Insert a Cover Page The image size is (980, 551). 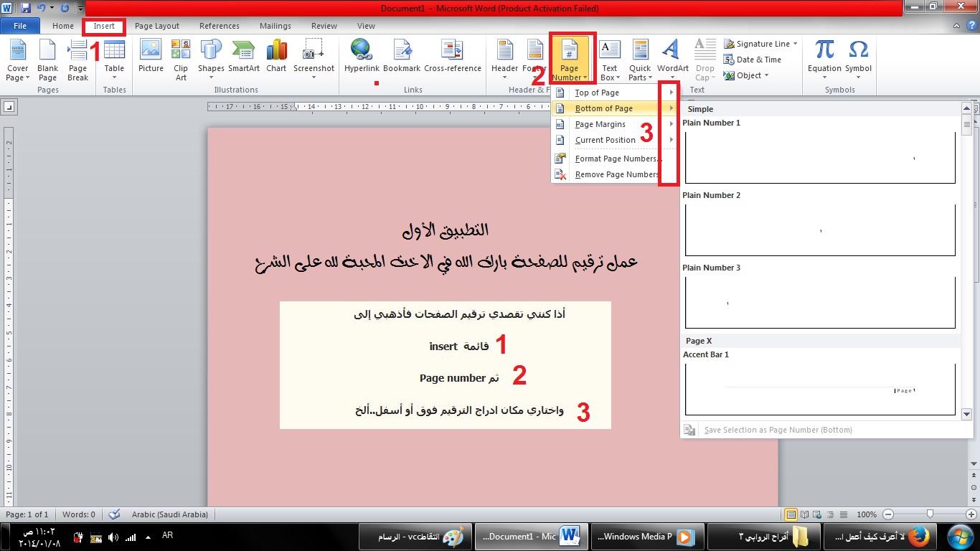[17, 60]
